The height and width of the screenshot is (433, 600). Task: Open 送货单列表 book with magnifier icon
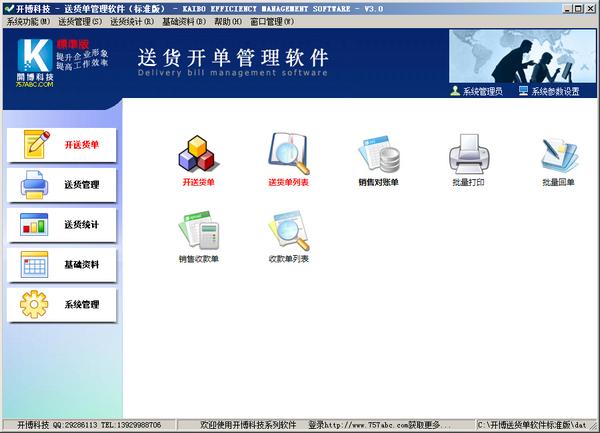pos(289,153)
